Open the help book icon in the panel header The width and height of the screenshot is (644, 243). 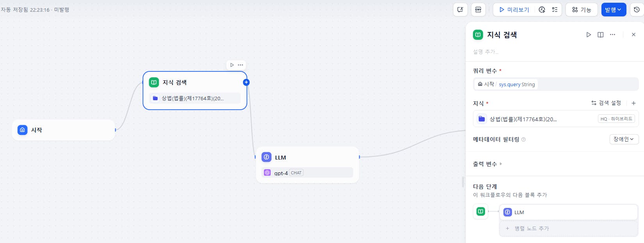point(601,35)
